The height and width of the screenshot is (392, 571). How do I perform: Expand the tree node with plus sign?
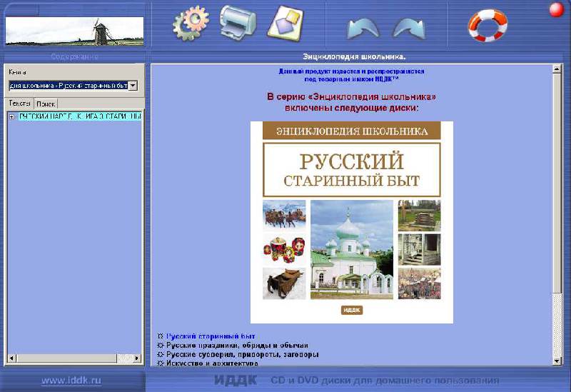pyautogui.click(x=11, y=116)
